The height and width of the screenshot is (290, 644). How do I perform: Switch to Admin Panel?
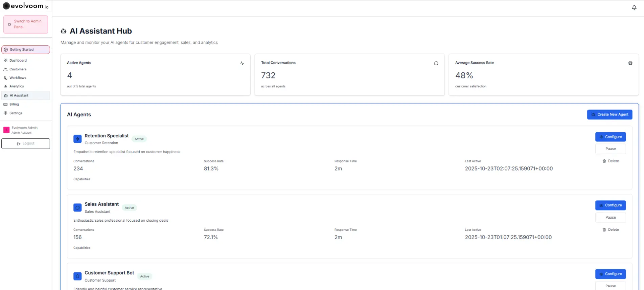click(x=26, y=24)
